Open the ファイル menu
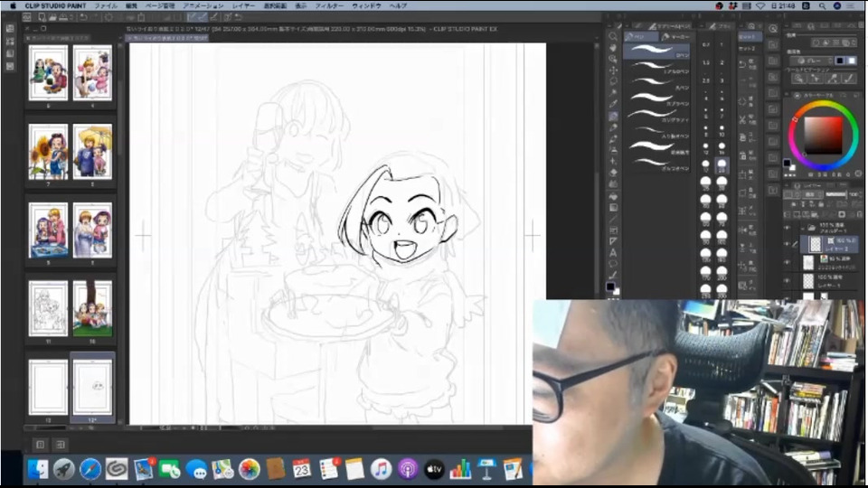The width and height of the screenshot is (868, 488). point(106,5)
